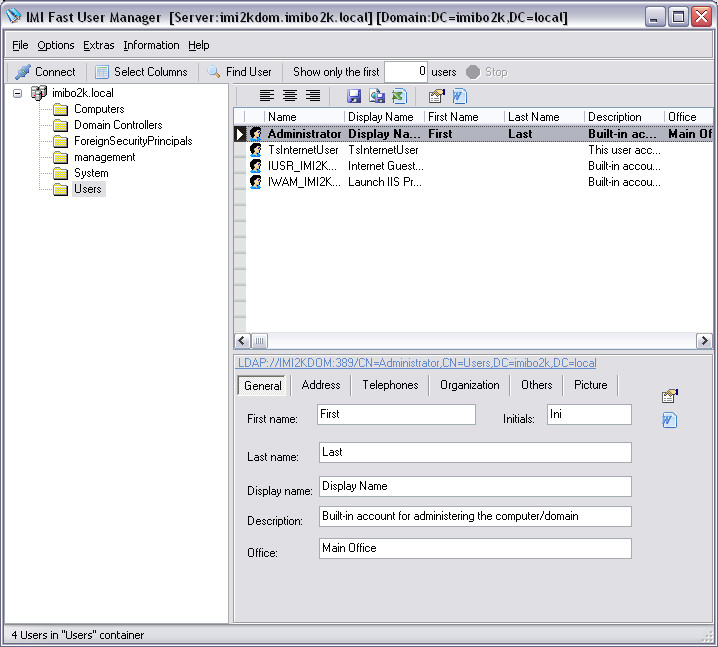Click the save as web page icon
This screenshot has width=718, height=647.
pyautogui.click(x=377, y=96)
